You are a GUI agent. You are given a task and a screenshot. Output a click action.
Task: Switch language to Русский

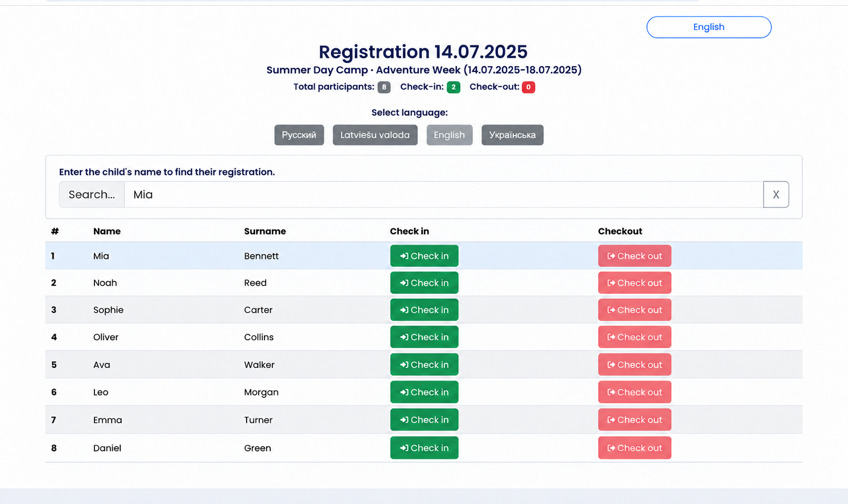299,135
